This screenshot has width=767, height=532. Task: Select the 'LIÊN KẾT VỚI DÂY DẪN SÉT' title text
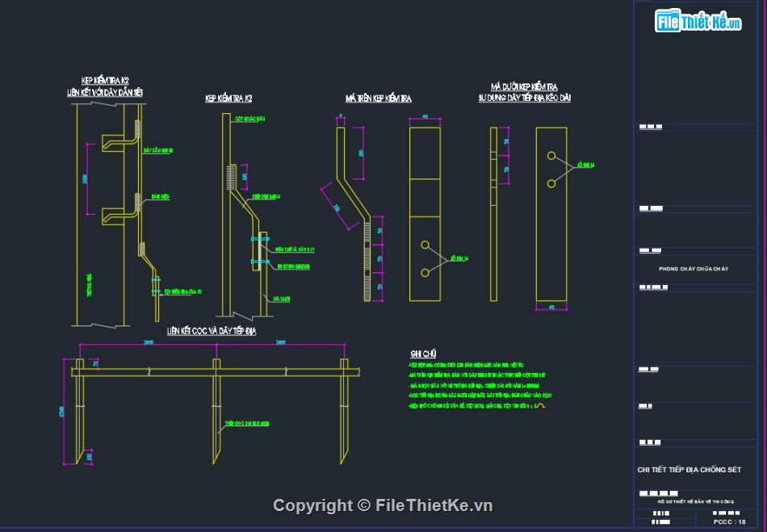105,92
